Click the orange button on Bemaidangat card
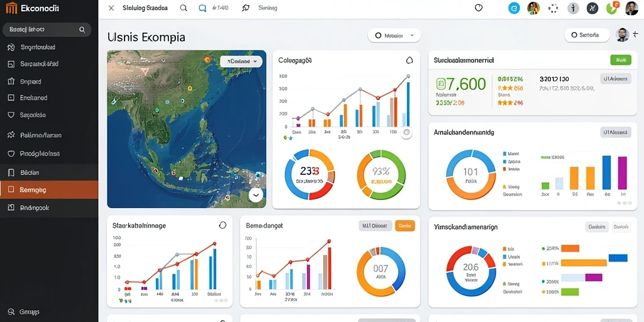Screen dimensions: 644x322 [x=405, y=226]
